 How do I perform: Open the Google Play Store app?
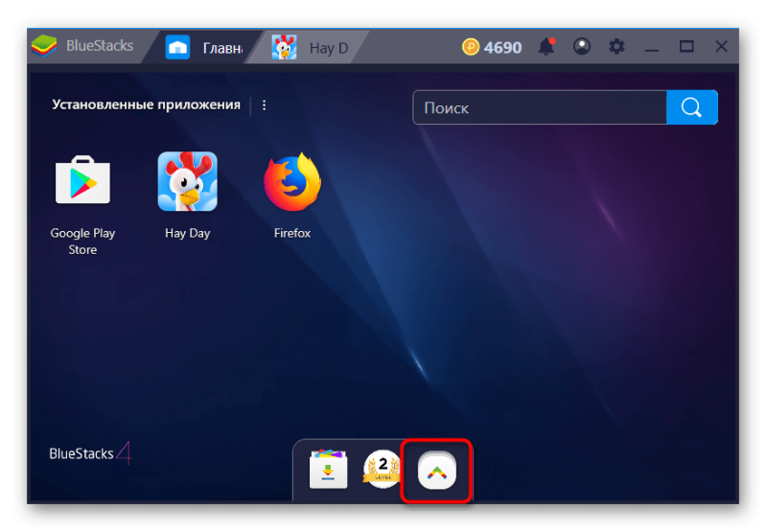82,179
